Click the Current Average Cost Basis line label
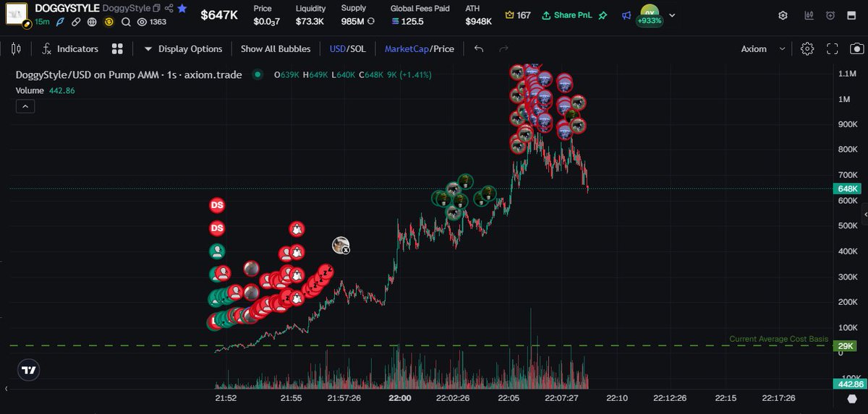The width and height of the screenshot is (868, 414). [778, 339]
